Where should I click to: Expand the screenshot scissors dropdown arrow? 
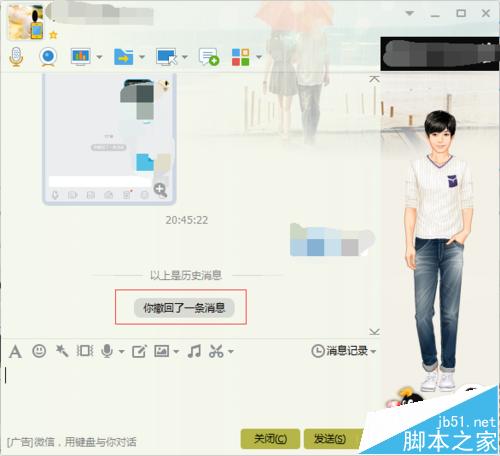click(x=231, y=352)
